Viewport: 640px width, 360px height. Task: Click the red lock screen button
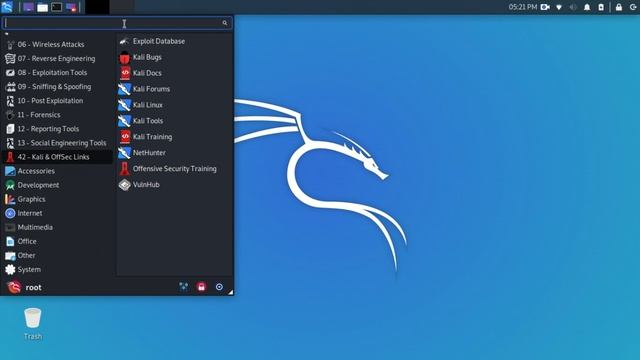pos(201,287)
